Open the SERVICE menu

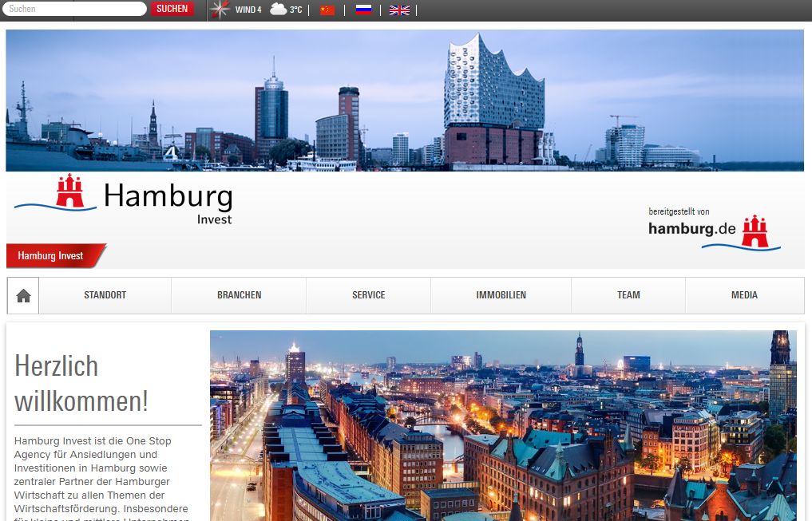369,295
